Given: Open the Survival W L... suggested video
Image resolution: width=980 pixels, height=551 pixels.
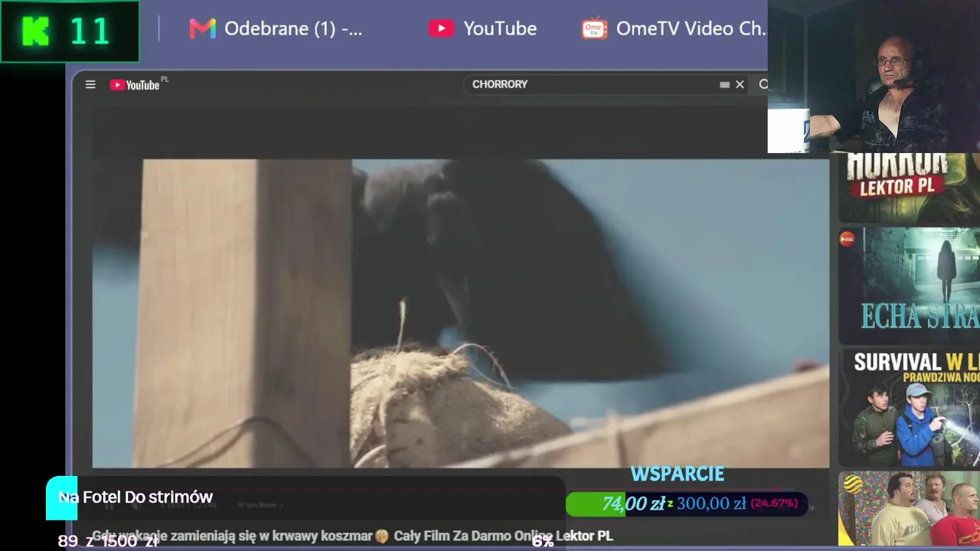Looking at the screenshot, I should point(909,407).
